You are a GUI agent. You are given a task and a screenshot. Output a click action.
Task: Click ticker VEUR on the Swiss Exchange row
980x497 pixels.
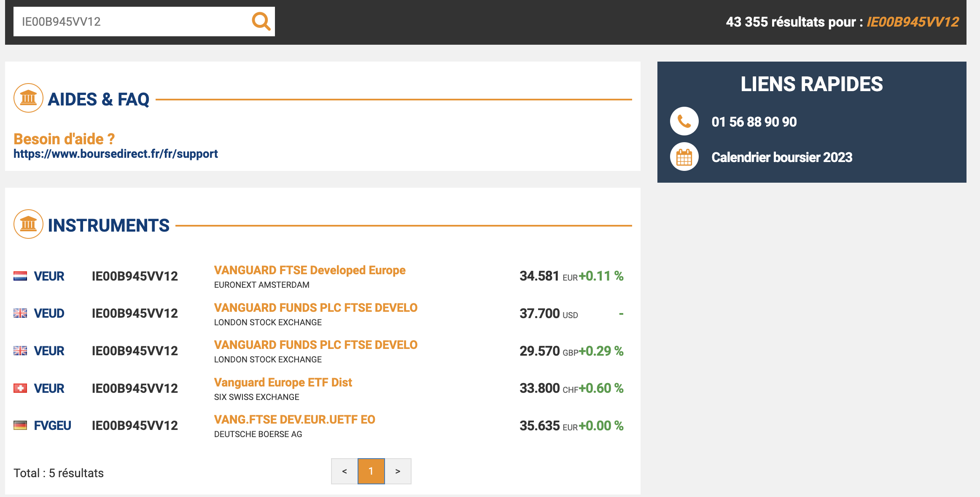click(49, 388)
